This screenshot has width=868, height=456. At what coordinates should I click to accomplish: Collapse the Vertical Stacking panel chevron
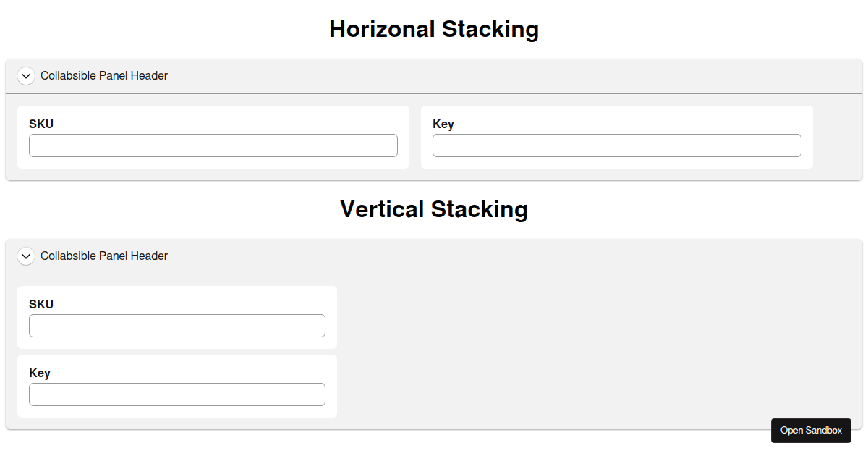pos(26,256)
